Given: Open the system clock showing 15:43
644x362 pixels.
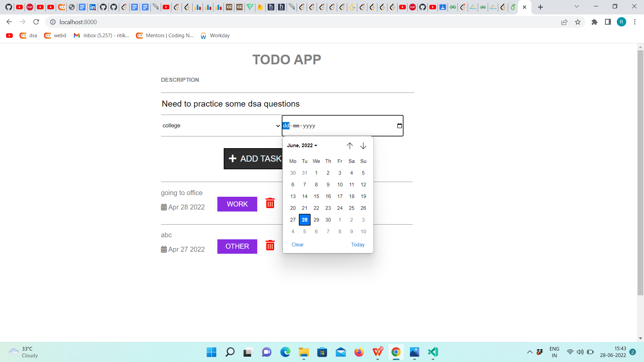Looking at the screenshot, I should [613, 352].
